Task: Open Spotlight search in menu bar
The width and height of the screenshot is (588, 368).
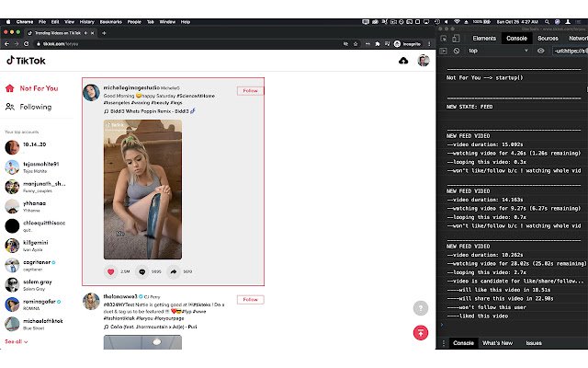Action: (548, 22)
